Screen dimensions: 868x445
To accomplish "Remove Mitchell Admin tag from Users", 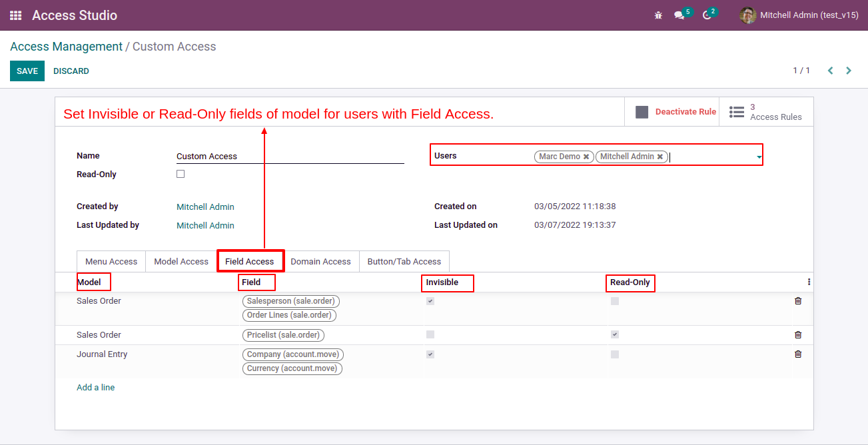I will coord(660,157).
